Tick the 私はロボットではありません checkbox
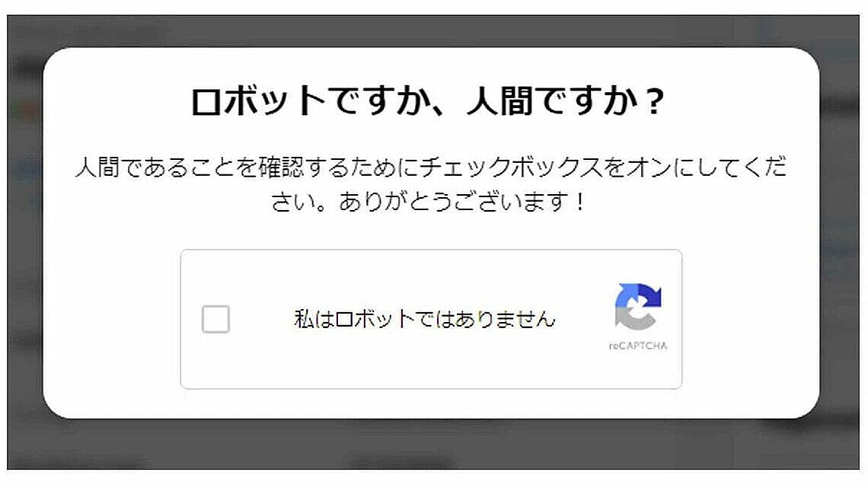This screenshot has width=868, height=488. click(x=215, y=319)
